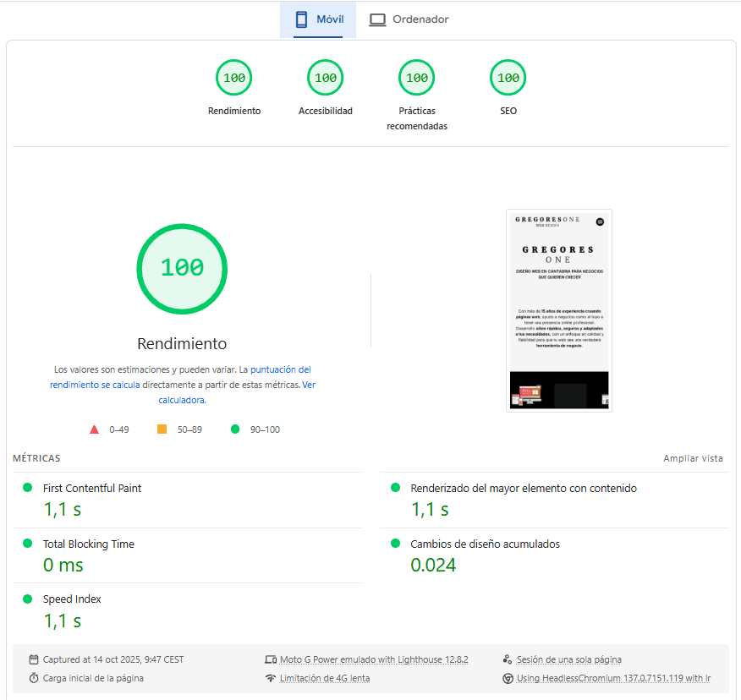This screenshot has height=700, width=741.
Task: Open the SEO score gauge
Action: (508, 79)
